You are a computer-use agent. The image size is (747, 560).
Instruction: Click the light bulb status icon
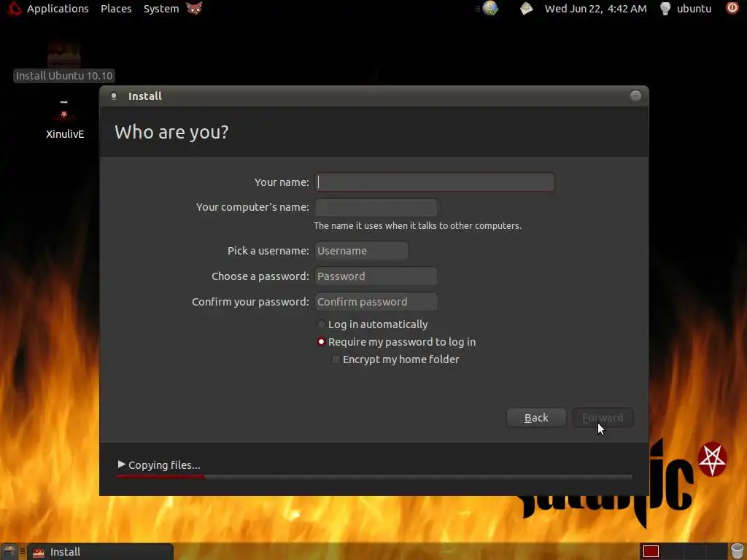(665, 9)
